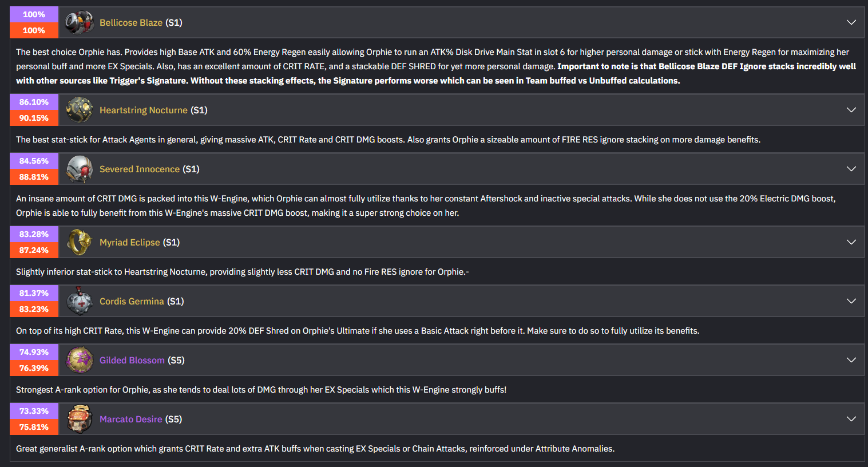Click the Cordis Germina W-Engine icon
Viewport: 868px width, 467px height.
pyautogui.click(x=79, y=301)
